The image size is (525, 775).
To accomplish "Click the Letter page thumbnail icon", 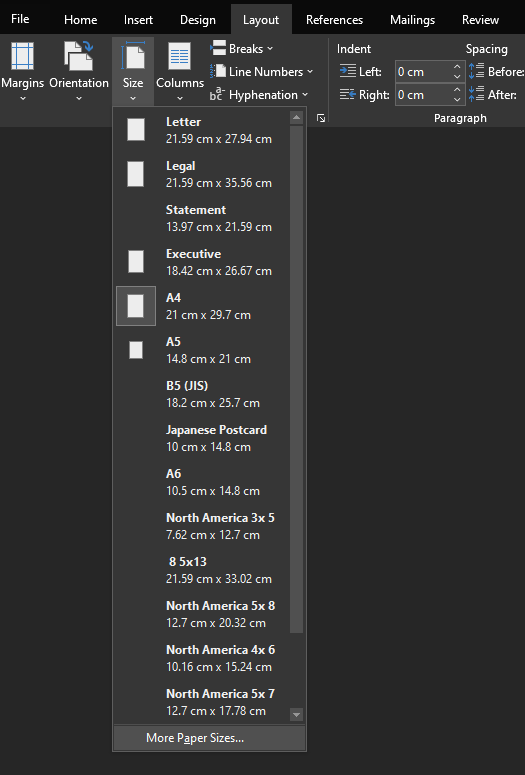I will pos(136,130).
